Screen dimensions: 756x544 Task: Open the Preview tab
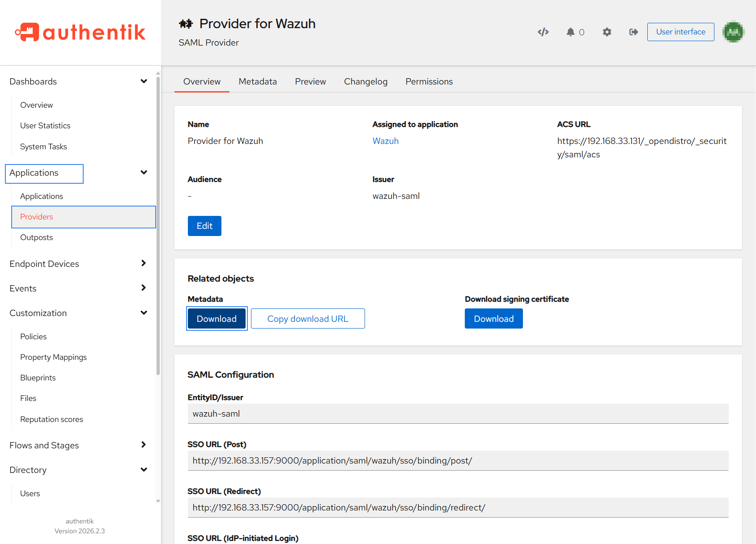click(310, 81)
